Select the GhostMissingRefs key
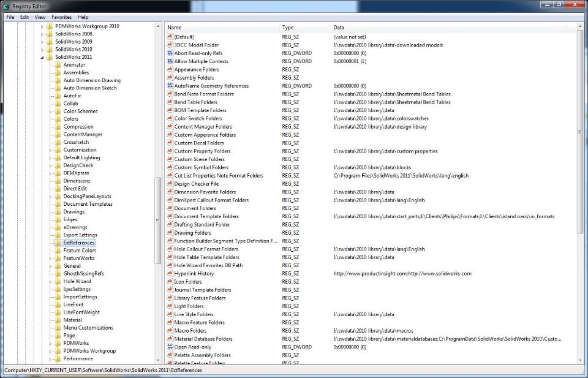 pos(84,273)
